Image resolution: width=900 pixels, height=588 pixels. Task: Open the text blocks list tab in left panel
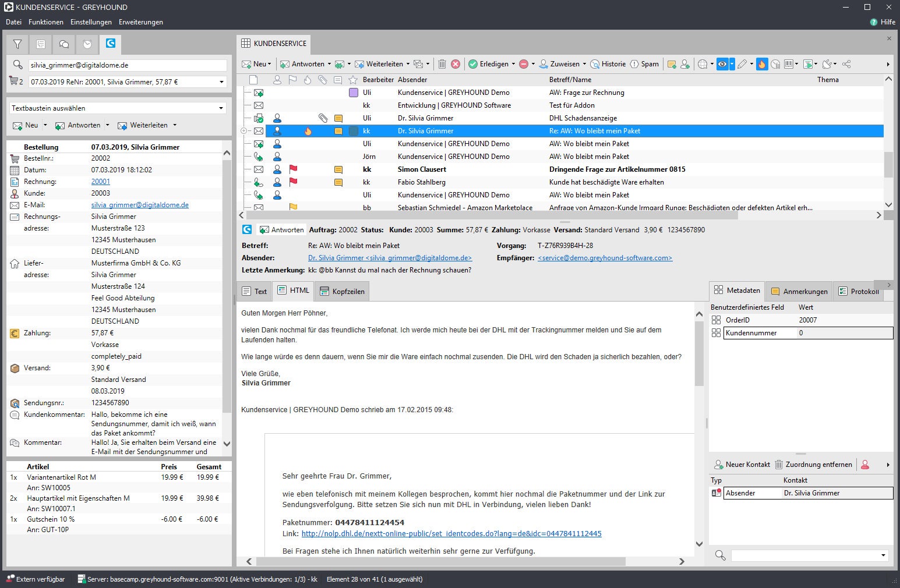click(x=41, y=44)
